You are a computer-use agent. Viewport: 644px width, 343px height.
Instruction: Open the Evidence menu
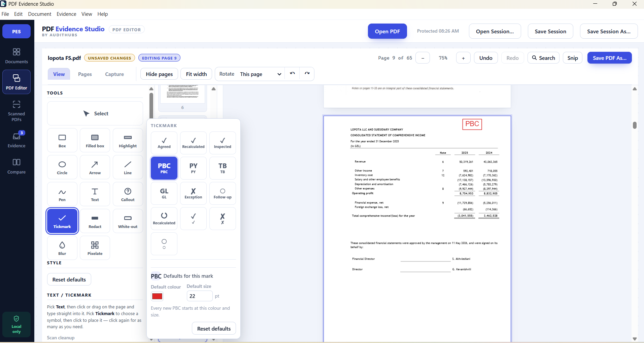point(66,14)
